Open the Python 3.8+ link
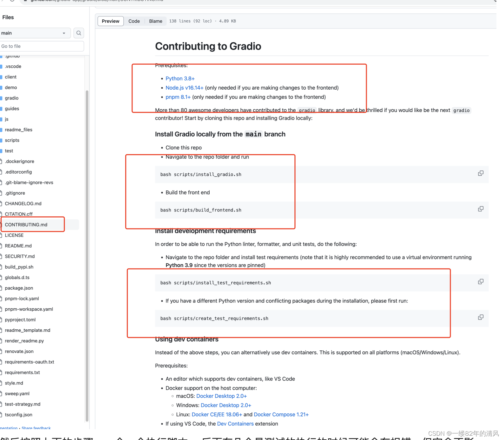504x440 pixels. (x=180, y=78)
